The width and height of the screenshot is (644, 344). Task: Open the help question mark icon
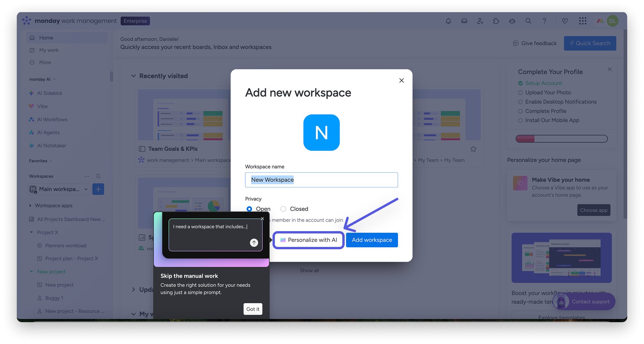coord(544,21)
